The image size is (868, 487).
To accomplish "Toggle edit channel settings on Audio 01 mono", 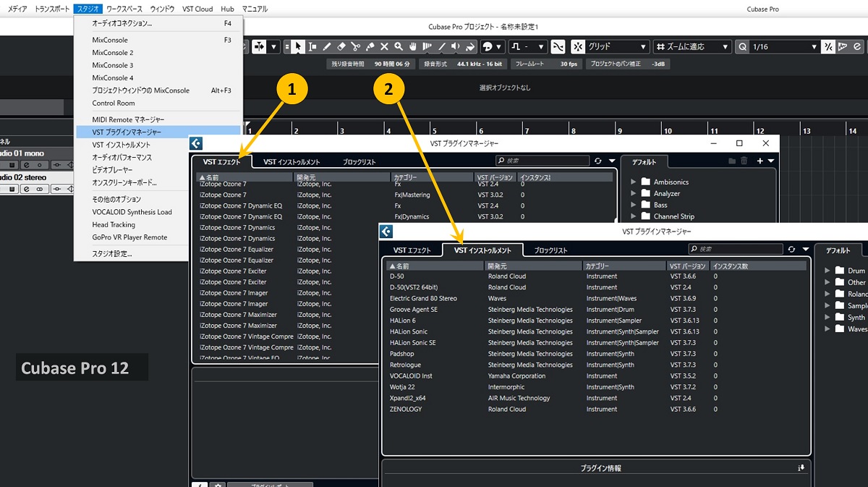I will [25, 165].
